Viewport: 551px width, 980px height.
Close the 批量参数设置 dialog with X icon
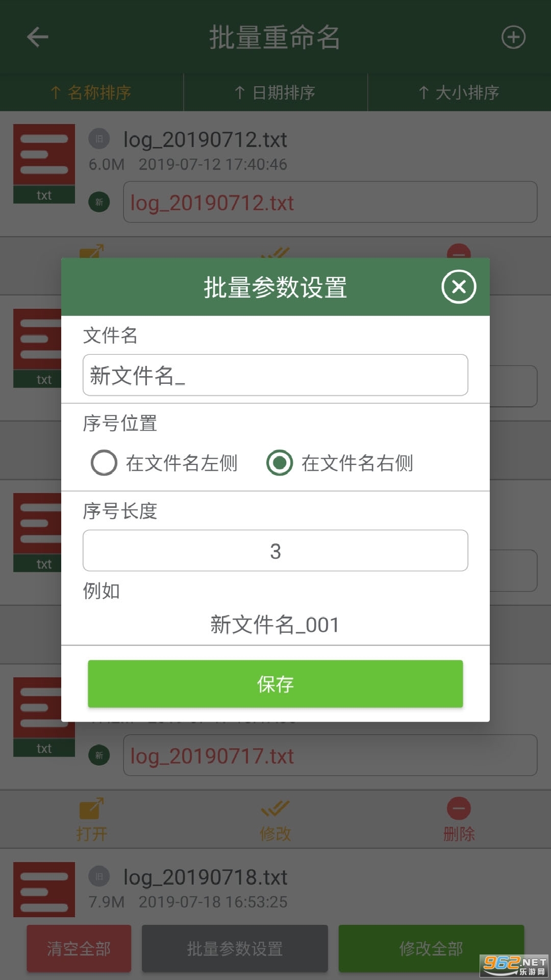click(459, 287)
